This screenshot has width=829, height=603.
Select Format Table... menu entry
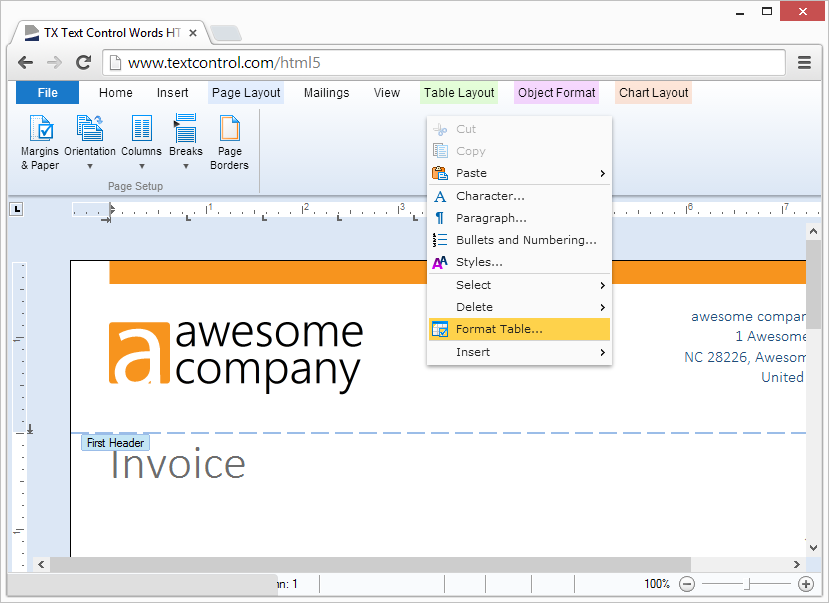click(519, 329)
